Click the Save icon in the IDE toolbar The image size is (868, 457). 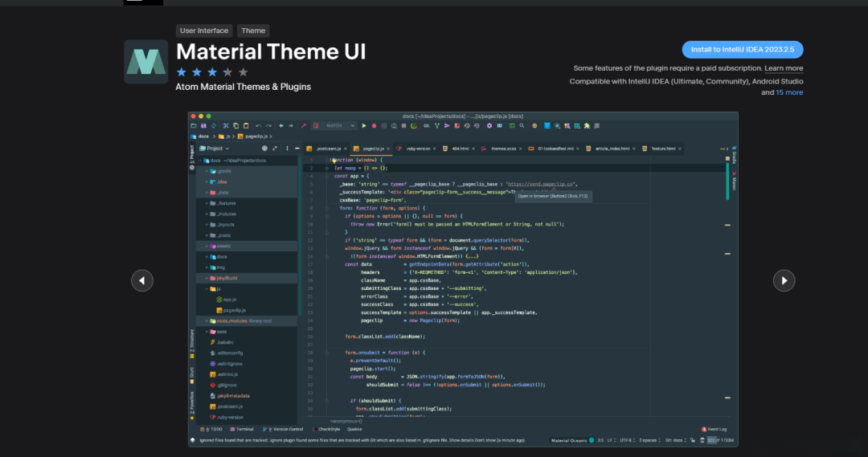(x=203, y=125)
